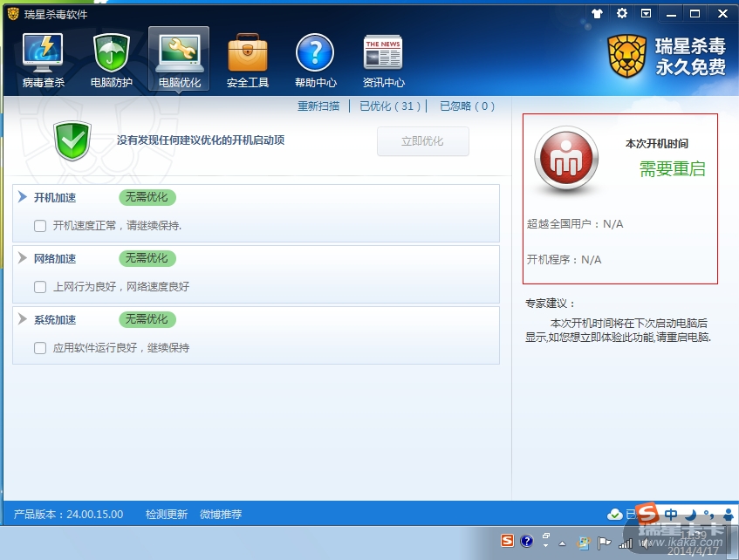The width and height of the screenshot is (739, 560).
Task: Click the green shield checkmark status icon
Action: point(72,140)
